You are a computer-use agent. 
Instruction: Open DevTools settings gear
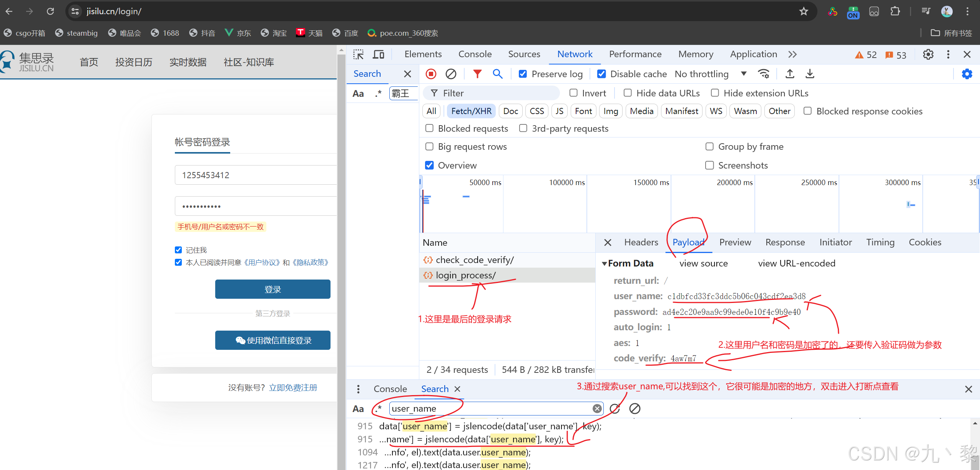[x=928, y=55]
